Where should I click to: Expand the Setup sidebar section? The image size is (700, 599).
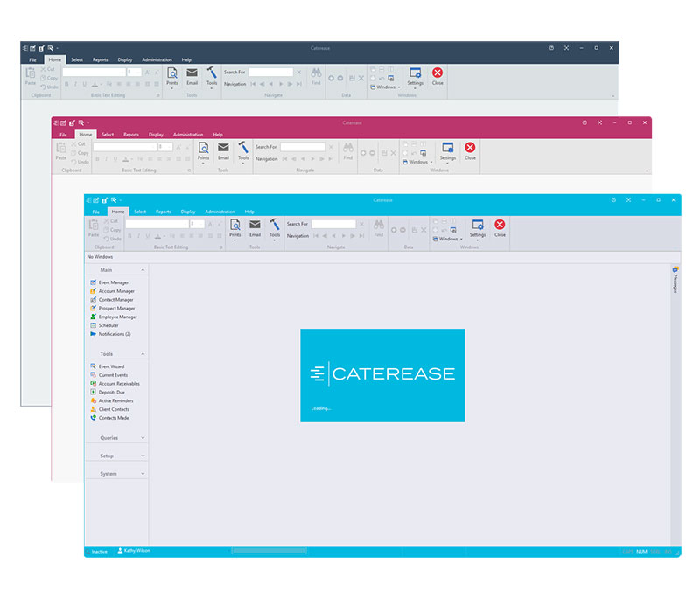143,456
